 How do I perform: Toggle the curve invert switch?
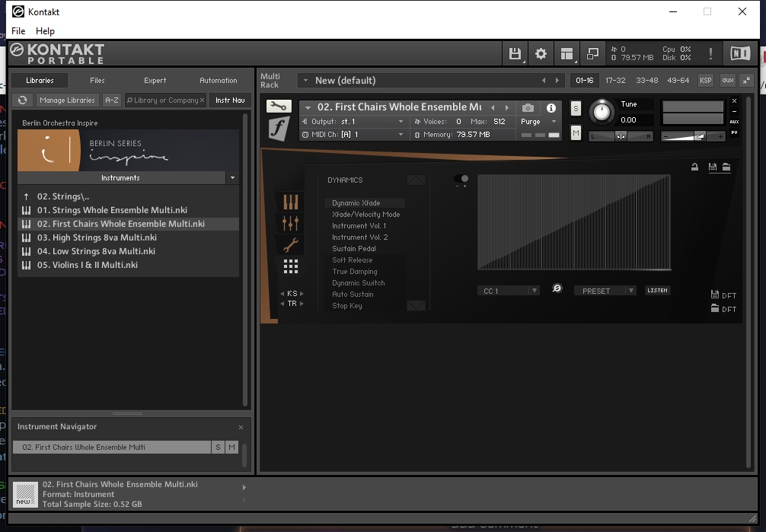[461, 179]
